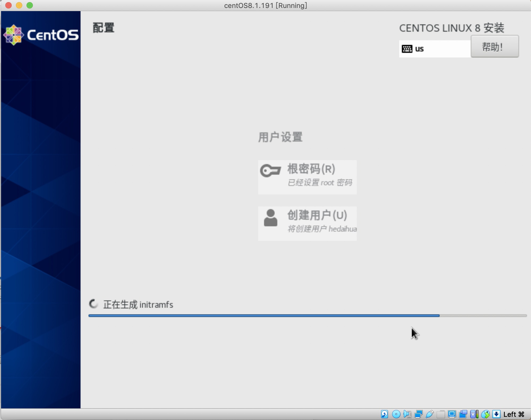Maximize the VM window with green button
The image size is (531, 420).
(30, 5)
